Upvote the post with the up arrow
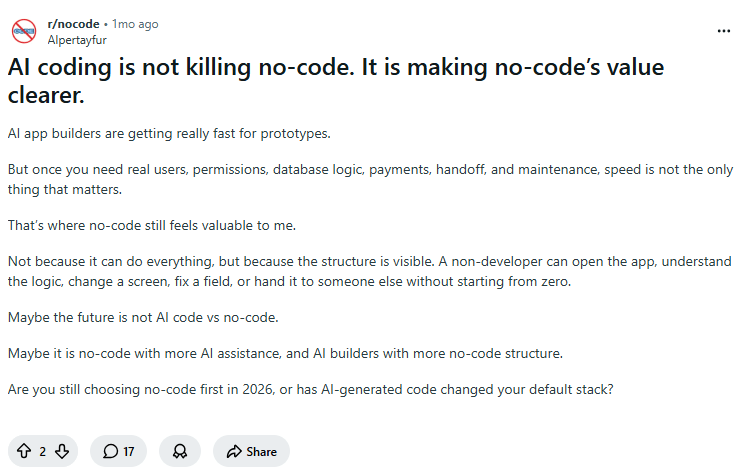 24,451
